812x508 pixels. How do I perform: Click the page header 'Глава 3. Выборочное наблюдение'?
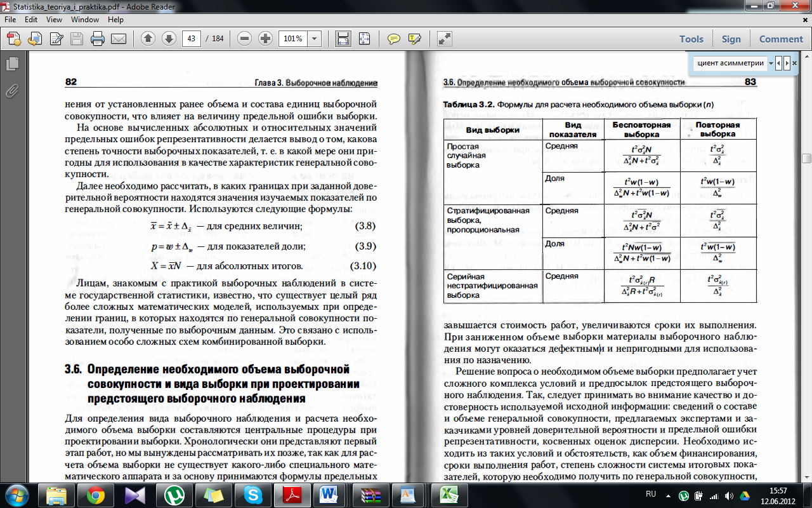pyautogui.click(x=315, y=83)
